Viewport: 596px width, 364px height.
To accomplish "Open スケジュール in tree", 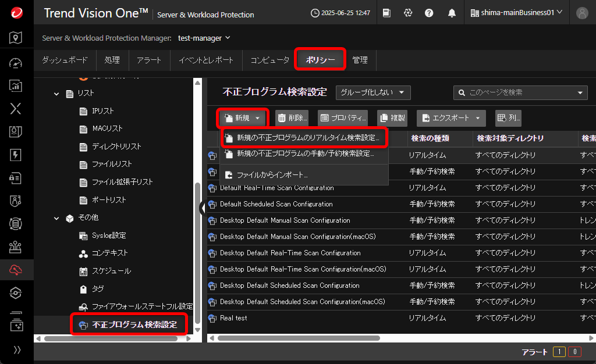I will [111, 271].
